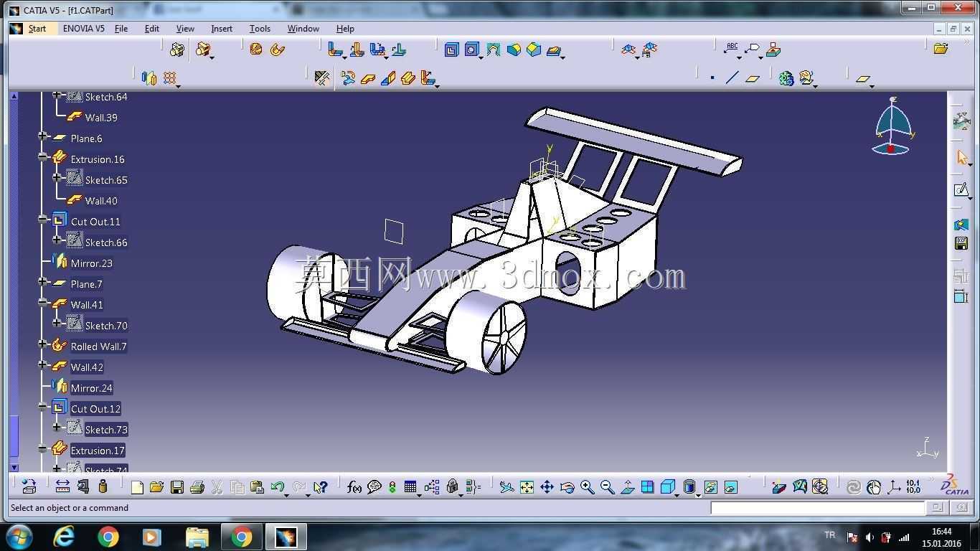Click the Zoom In magnifier icon
The height and width of the screenshot is (551, 980).
click(587, 487)
